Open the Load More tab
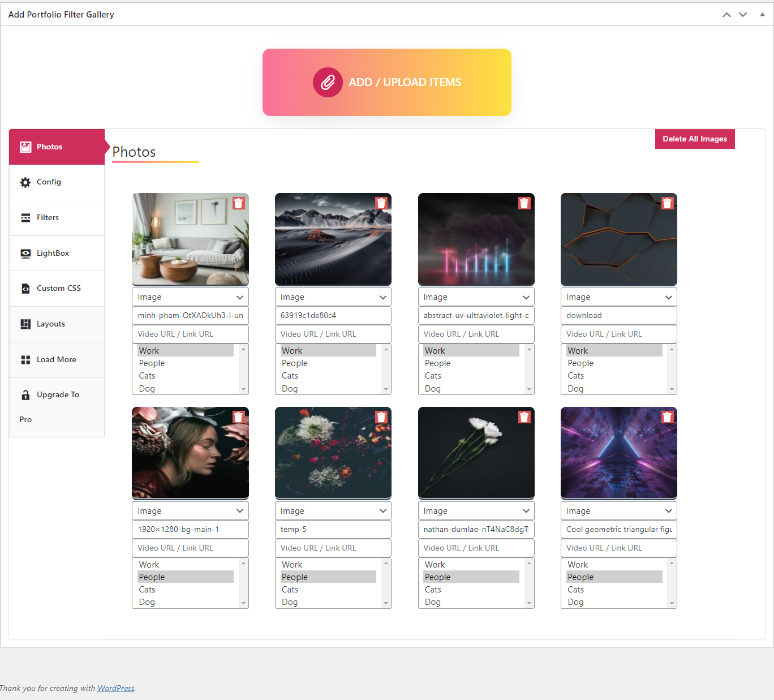774x700 pixels. tap(57, 360)
